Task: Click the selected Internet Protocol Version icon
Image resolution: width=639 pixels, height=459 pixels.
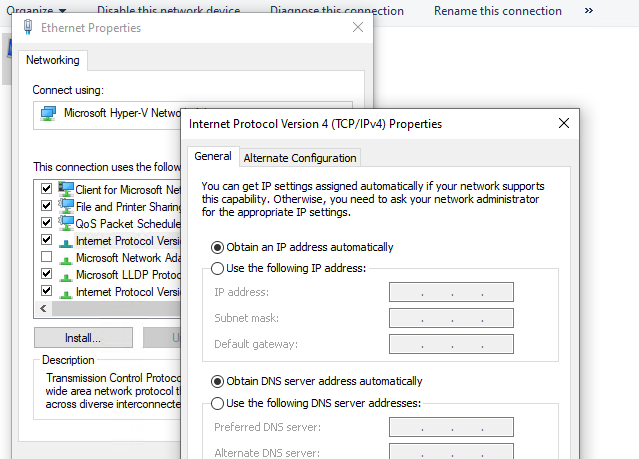Action: click(66, 243)
